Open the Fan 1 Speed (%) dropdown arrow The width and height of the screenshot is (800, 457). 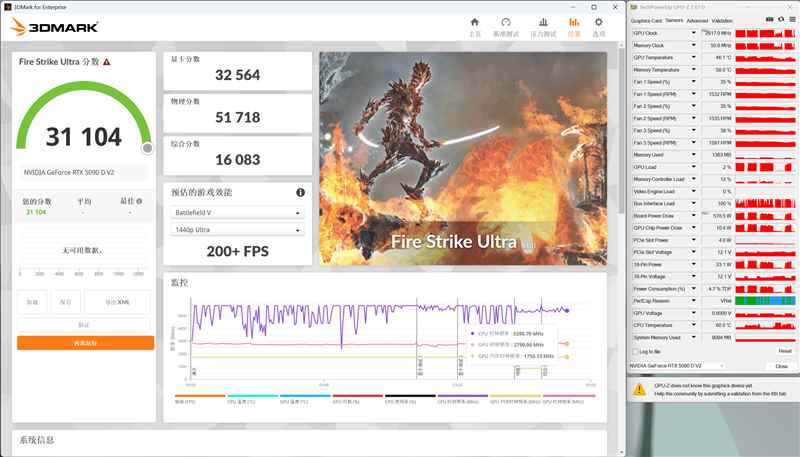(693, 82)
